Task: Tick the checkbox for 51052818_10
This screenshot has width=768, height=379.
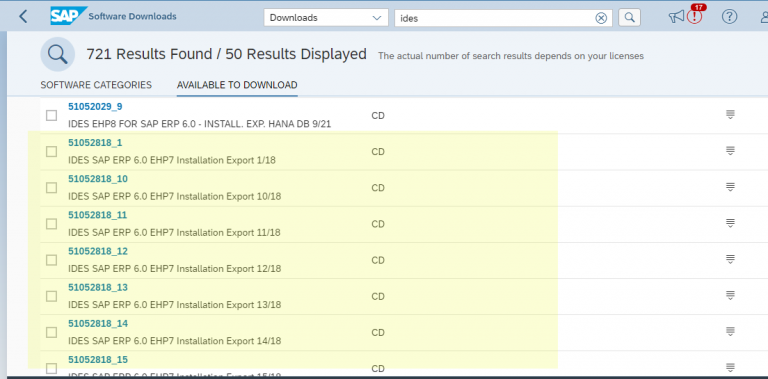Action: pyautogui.click(x=51, y=188)
